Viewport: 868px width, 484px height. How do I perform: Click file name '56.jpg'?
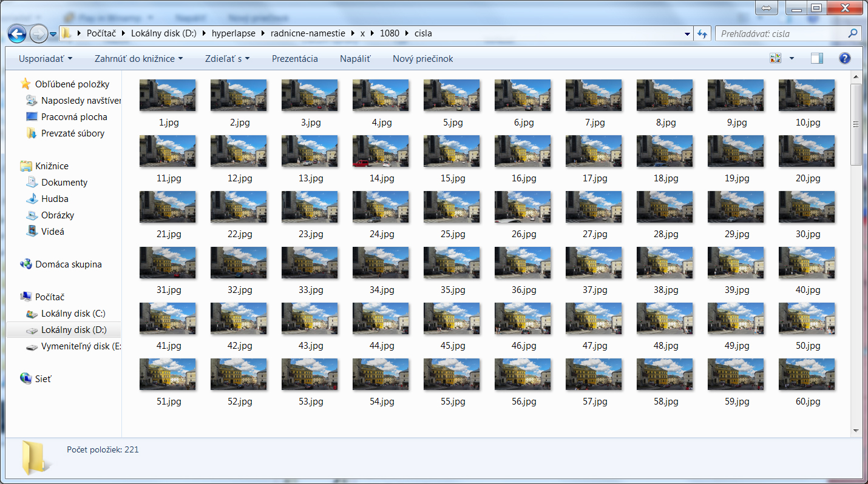[x=524, y=402]
